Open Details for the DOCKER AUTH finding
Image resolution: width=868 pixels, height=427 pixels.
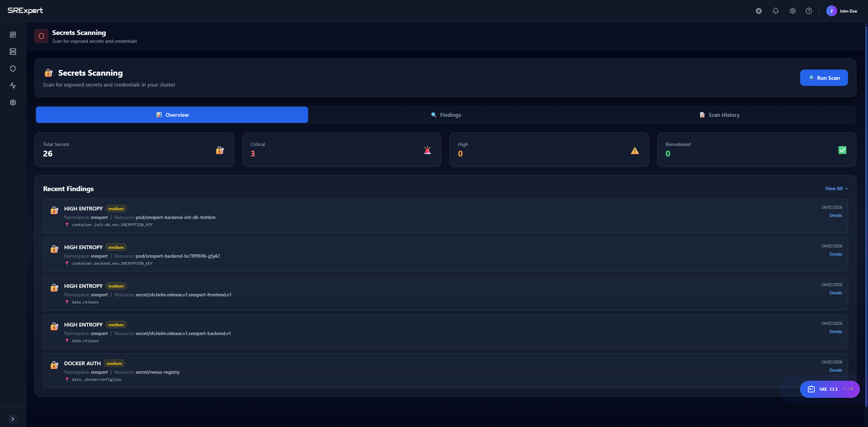835,370
